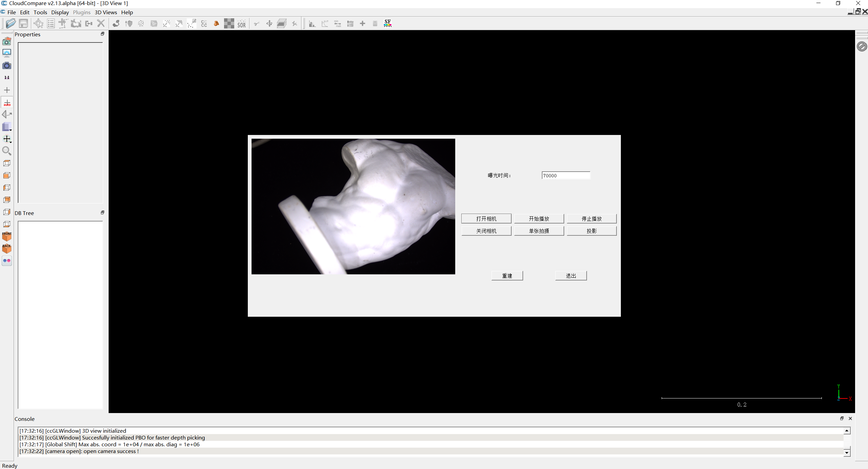Click the 重建 button
This screenshot has width=868, height=469.
point(507,276)
